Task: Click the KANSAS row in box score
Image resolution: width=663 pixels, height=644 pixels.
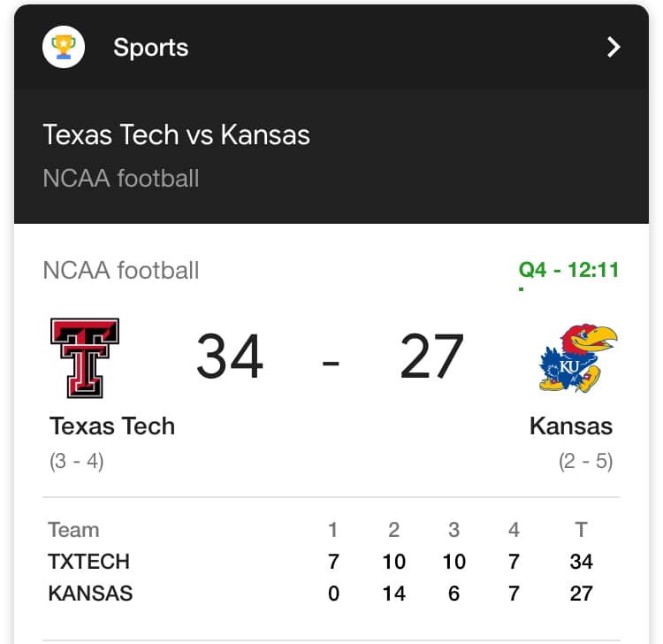Action: tap(321, 594)
